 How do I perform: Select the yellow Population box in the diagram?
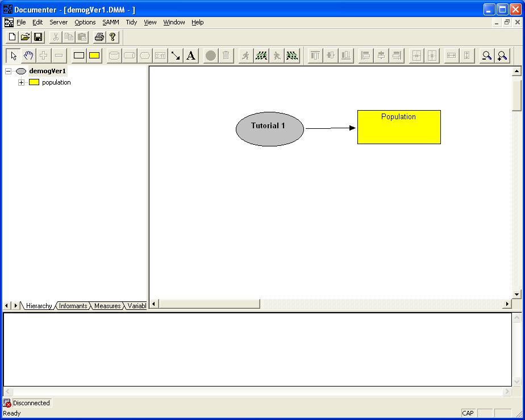click(399, 127)
